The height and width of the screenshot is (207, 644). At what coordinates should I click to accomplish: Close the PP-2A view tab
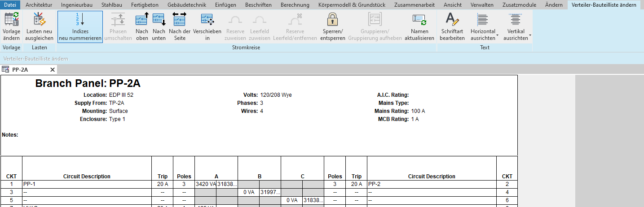(x=52, y=69)
